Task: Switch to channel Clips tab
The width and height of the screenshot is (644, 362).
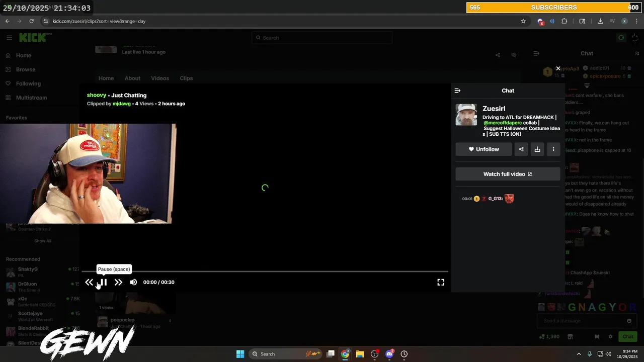Action: 186,78
